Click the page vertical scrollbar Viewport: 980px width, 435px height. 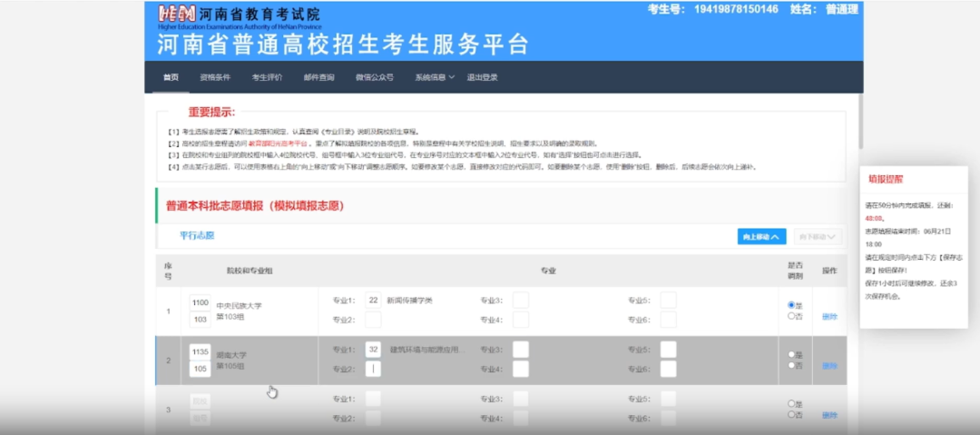[x=860, y=122]
